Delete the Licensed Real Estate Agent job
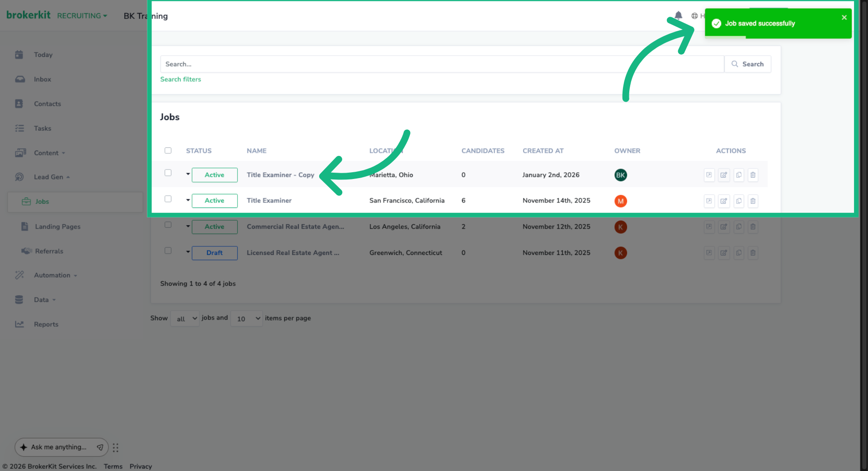 [753, 253]
